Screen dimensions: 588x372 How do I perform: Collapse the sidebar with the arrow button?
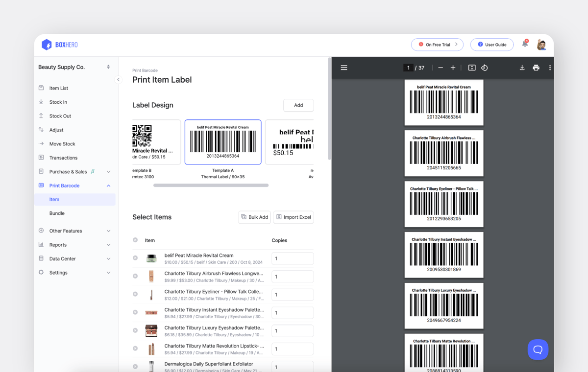[118, 79]
